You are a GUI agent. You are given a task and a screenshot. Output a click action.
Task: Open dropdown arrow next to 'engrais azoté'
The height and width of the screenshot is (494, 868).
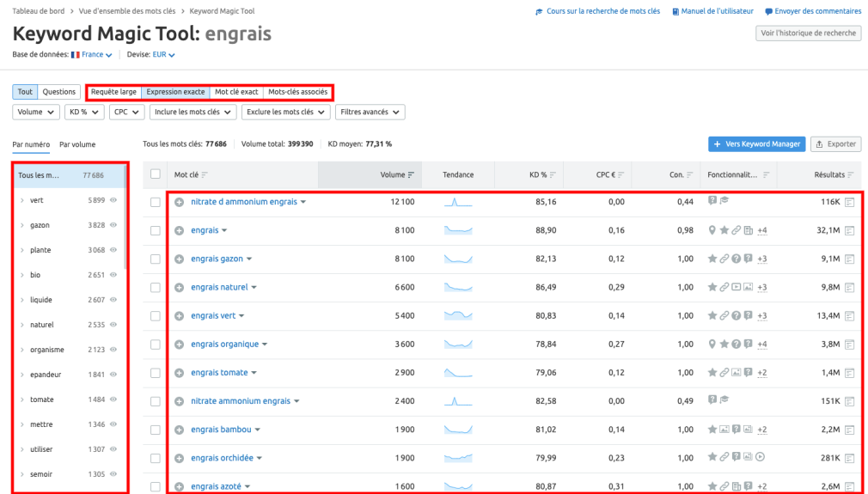248,487
